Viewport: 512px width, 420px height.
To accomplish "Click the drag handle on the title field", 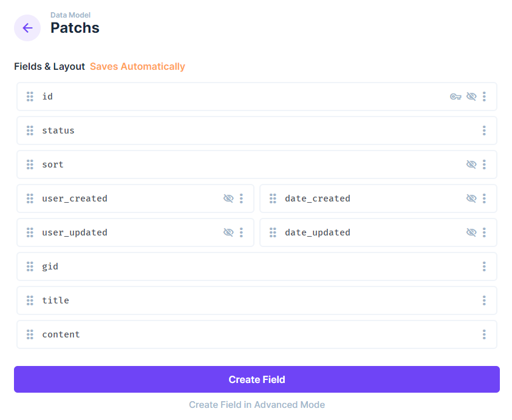I will 29,300.
